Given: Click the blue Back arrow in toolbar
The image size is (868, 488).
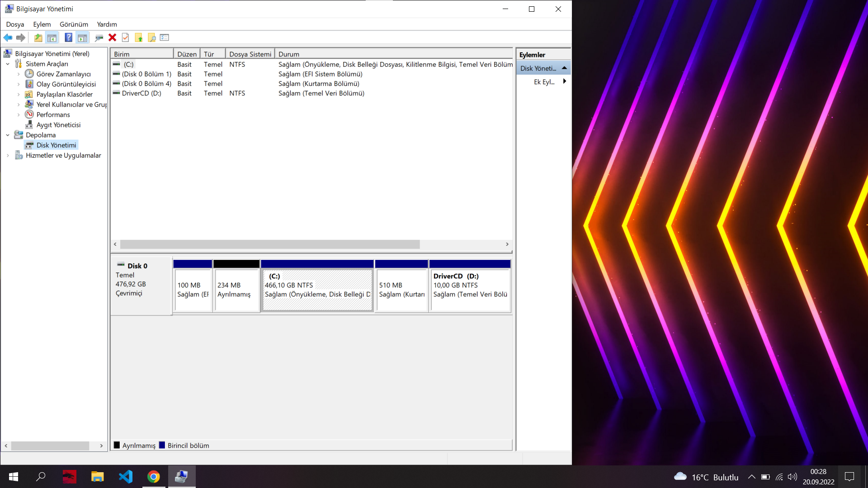Looking at the screenshot, I should (8, 38).
